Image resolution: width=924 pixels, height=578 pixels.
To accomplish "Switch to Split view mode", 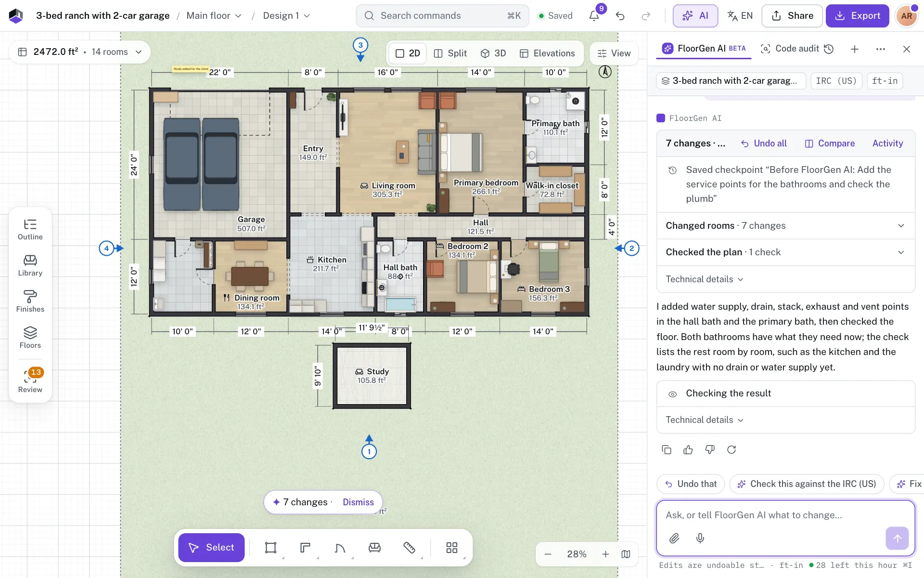I will (450, 53).
